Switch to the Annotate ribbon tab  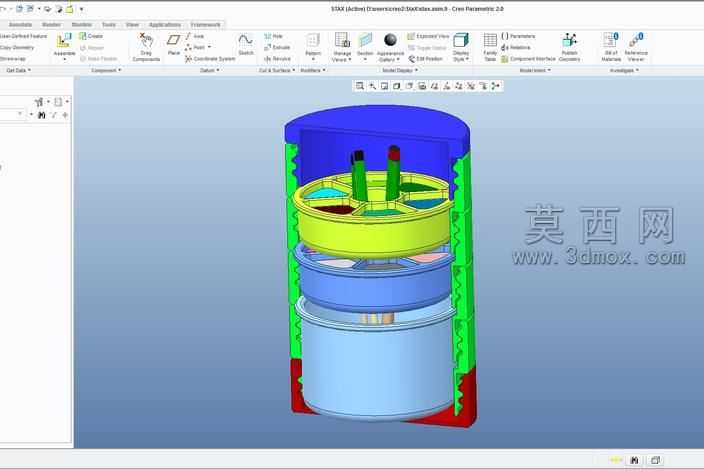[20, 25]
